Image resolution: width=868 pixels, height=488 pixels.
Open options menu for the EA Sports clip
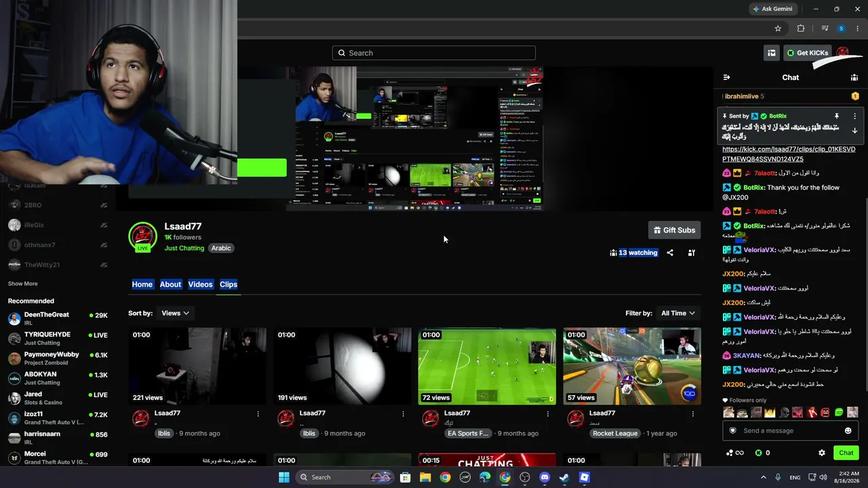548,413
